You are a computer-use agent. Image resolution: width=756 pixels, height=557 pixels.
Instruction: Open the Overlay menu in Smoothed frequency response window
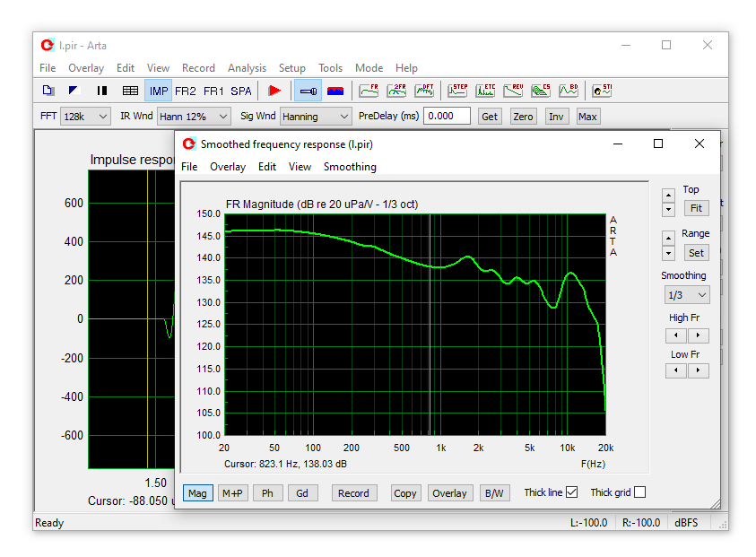(x=228, y=167)
